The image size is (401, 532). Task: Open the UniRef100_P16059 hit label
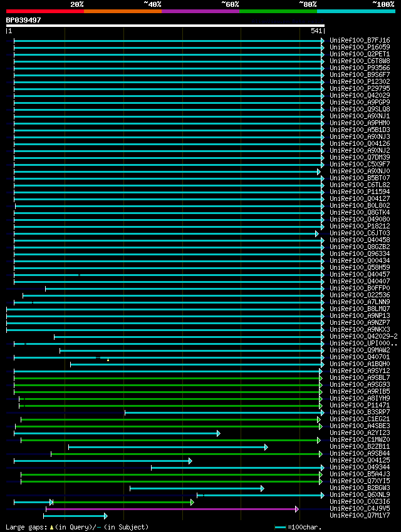(360, 47)
